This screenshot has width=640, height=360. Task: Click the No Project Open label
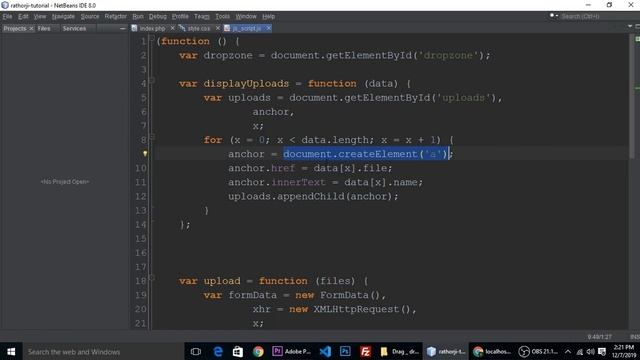pos(64,182)
